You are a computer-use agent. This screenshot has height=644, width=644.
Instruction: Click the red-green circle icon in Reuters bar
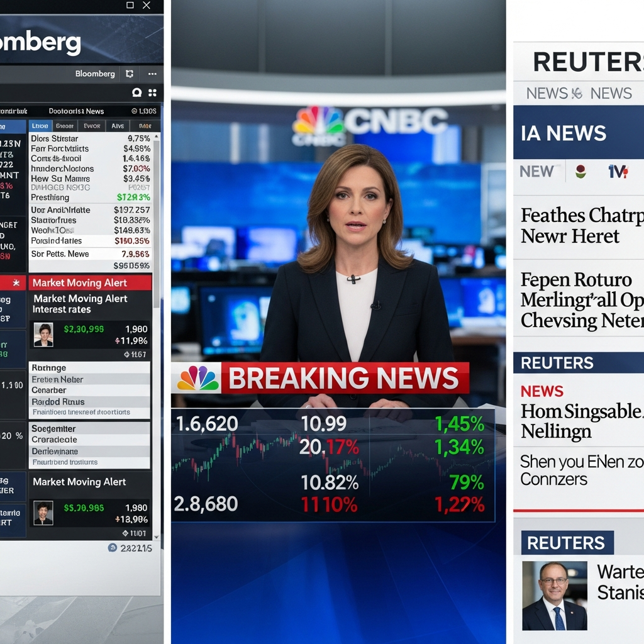580,171
